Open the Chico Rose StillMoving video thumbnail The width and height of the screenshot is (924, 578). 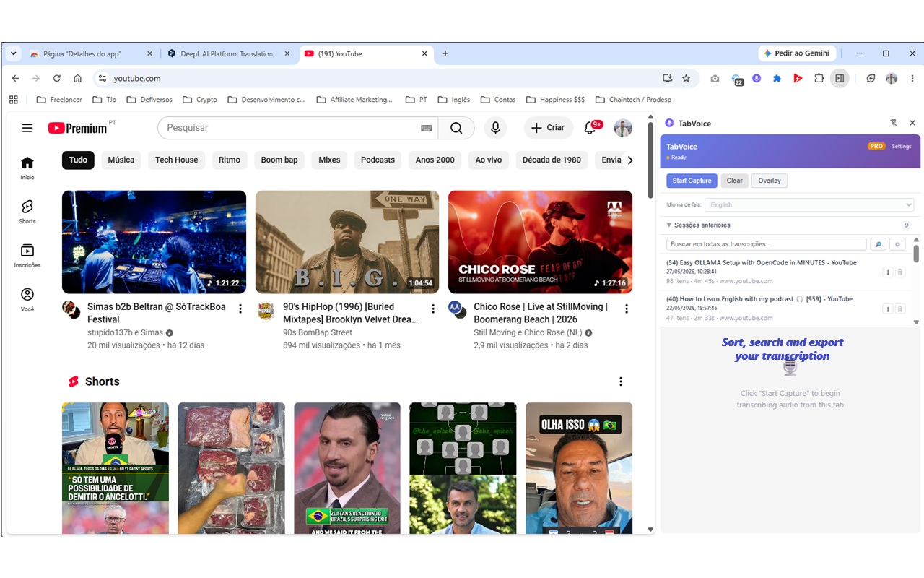tap(540, 242)
